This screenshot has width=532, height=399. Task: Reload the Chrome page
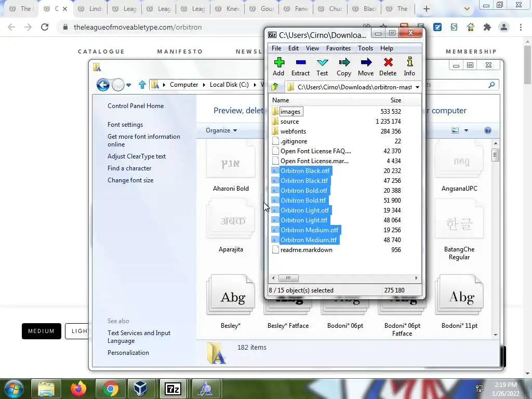click(x=45, y=27)
